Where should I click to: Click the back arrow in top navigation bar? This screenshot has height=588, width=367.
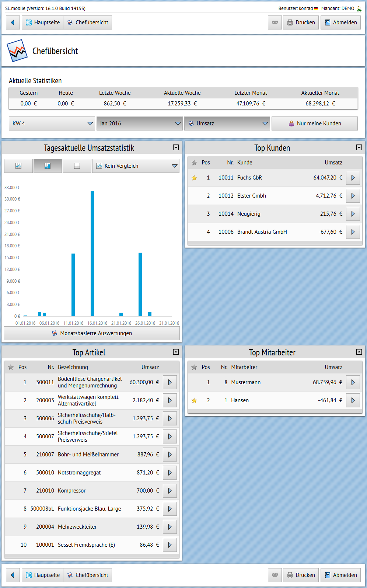pos(13,22)
